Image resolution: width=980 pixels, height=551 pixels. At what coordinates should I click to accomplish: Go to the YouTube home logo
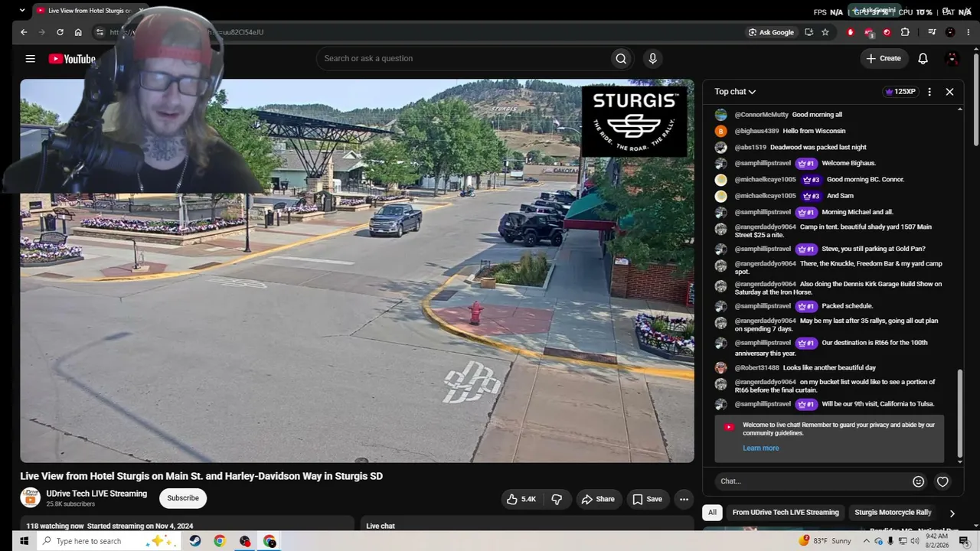point(72,59)
